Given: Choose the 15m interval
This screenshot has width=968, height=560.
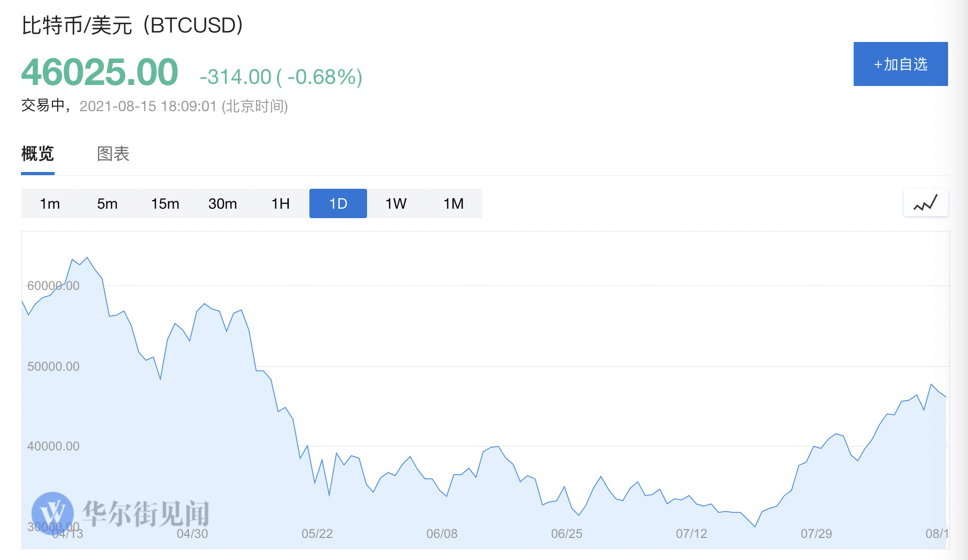Looking at the screenshot, I should (x=165, y=203).
